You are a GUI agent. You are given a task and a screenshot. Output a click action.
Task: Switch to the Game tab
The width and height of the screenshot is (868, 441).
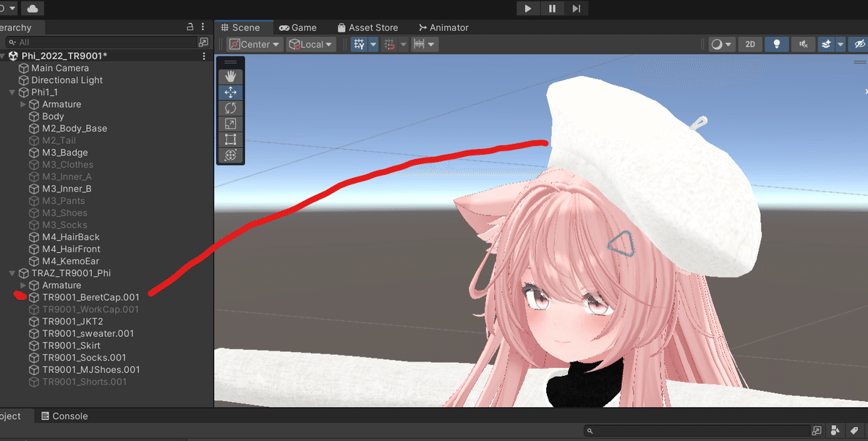[x=298, y=27]
